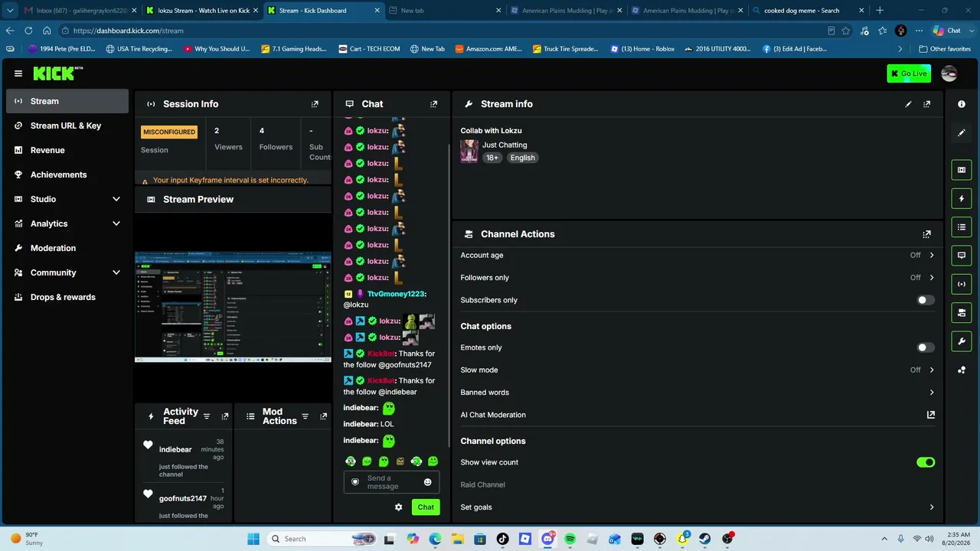Click the Raid Channel option

click(483, 484)
